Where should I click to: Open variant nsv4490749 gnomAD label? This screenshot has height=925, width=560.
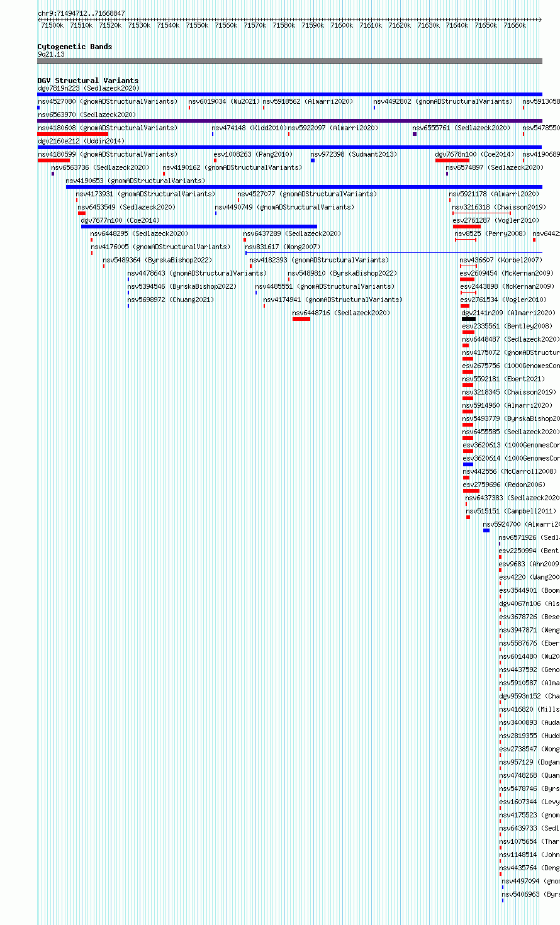point(285,207)
